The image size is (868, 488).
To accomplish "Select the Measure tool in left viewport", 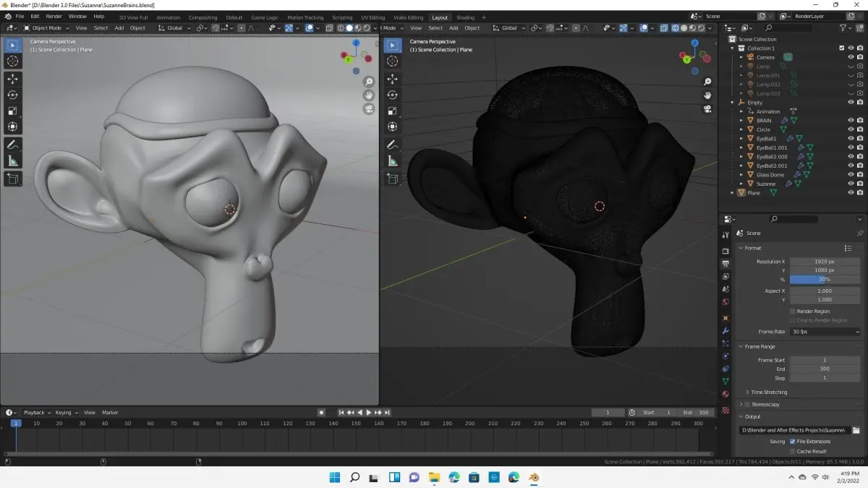I will [12, 161].
